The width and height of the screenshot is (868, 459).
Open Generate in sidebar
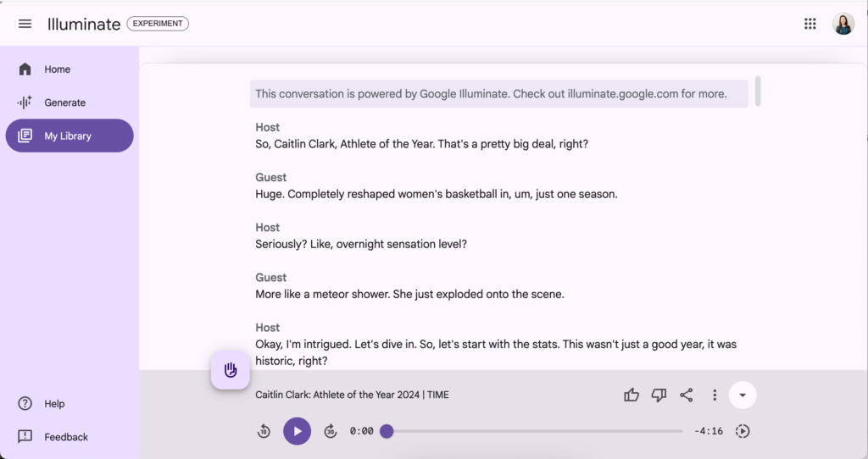coord(70,102)
